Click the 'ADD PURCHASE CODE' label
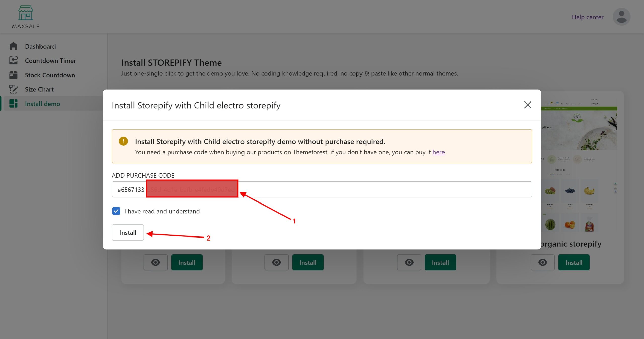This screenshot has height=339, width=644. tap(143, 175)
